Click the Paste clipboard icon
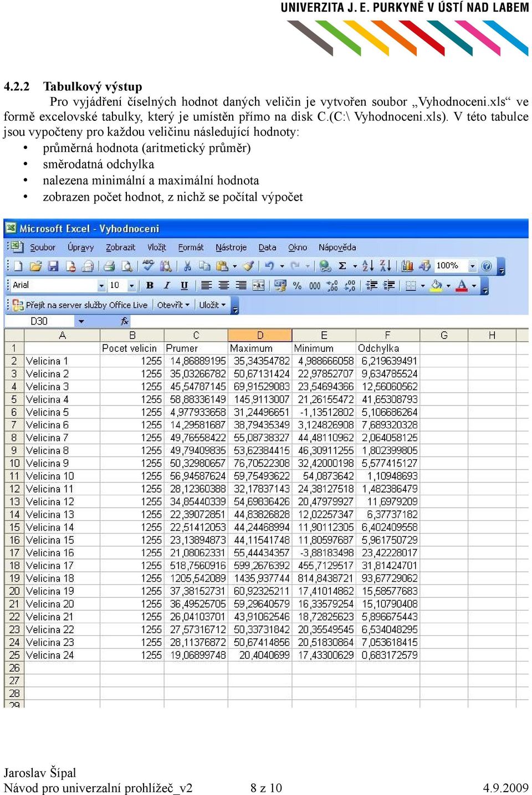The image size is (532, 795). point(222,266)
